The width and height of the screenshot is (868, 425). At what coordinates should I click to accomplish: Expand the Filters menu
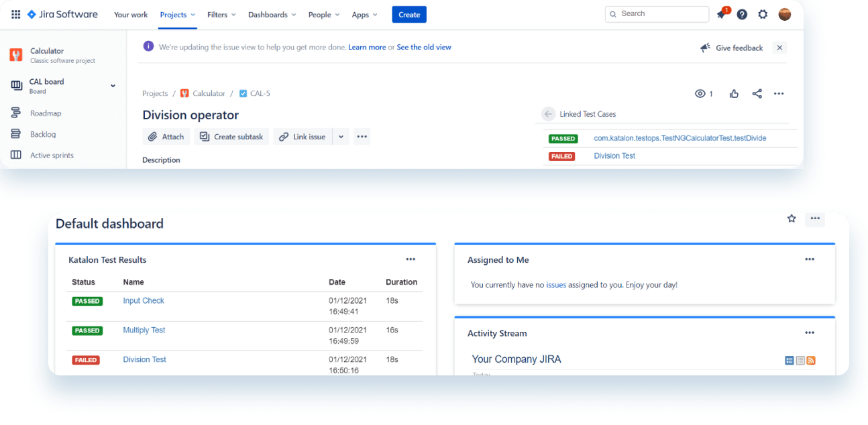222,15
